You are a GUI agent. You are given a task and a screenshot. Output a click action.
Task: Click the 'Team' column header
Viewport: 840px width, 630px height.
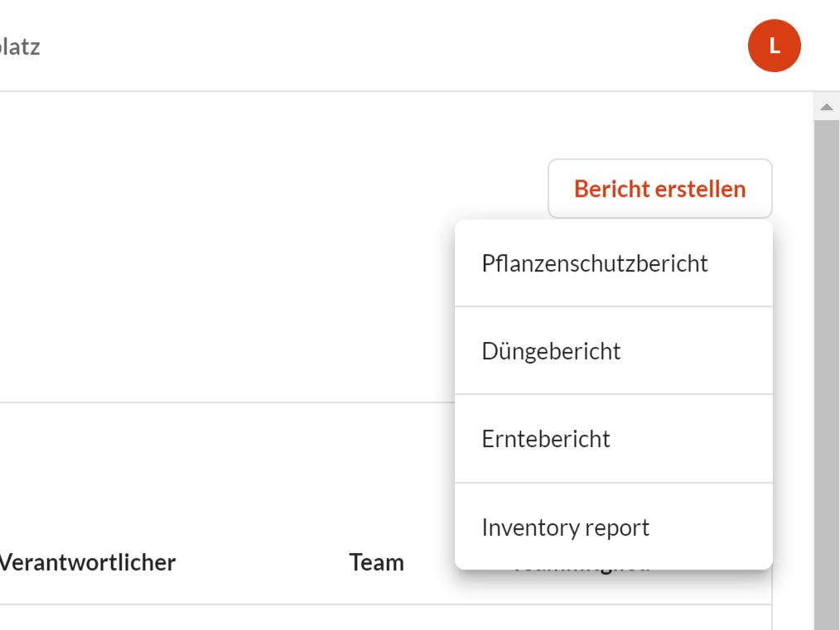tap(376, 563)
